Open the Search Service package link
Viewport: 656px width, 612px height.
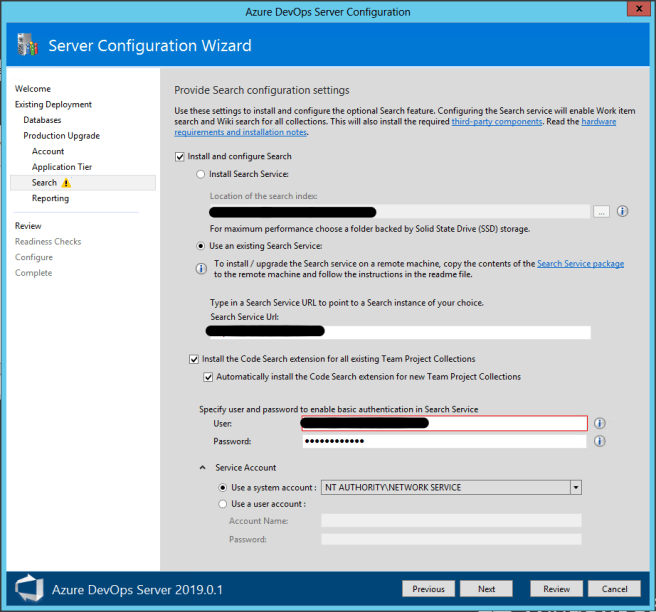(580, 264)
